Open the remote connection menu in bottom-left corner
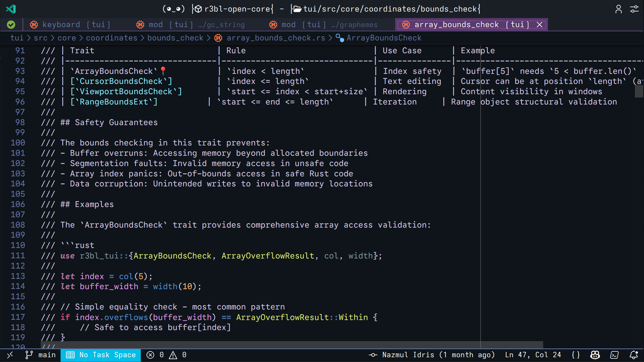The height and width of the screenshot is (362, 644). [x=10, y=355]
